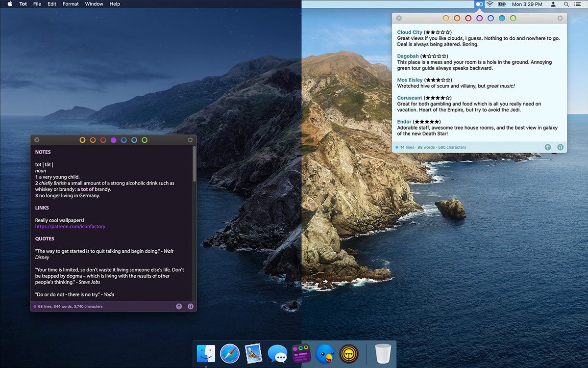Click the Cloud City heading
Image resolution: width=588 pixels, height=368 pixels.
tap(410, 32)
